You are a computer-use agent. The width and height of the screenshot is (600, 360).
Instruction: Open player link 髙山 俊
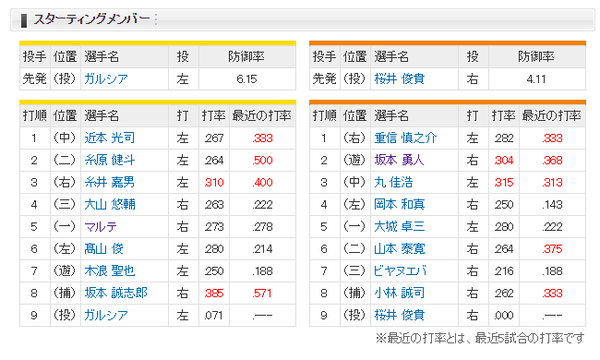tap(104, 249)
